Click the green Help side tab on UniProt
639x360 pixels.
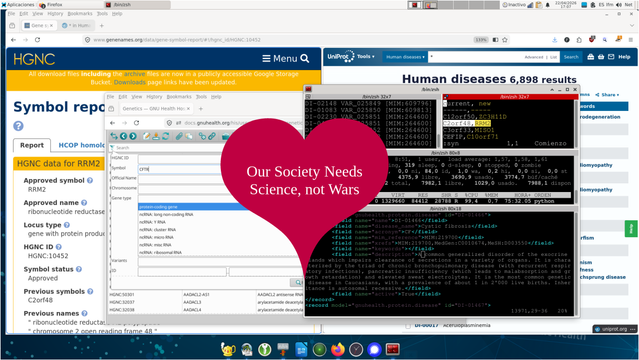click(631, 229)
